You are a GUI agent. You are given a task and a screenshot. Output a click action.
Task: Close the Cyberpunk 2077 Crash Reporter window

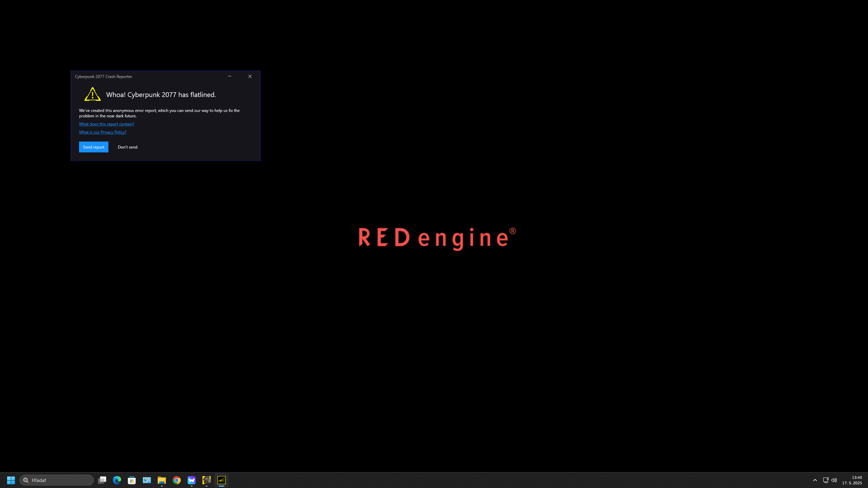click(x=250, y=76)
